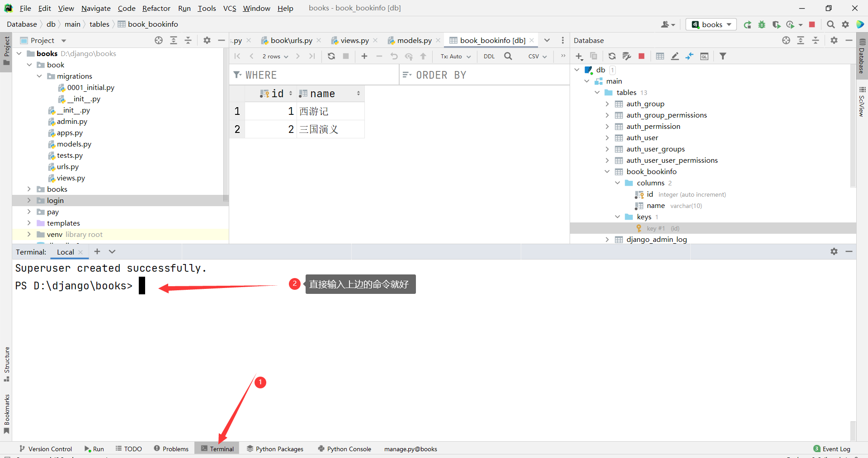Open the query console icon in Database toolbar
The height and width of the screenshot is (458, 868).
tap(704, 56)
